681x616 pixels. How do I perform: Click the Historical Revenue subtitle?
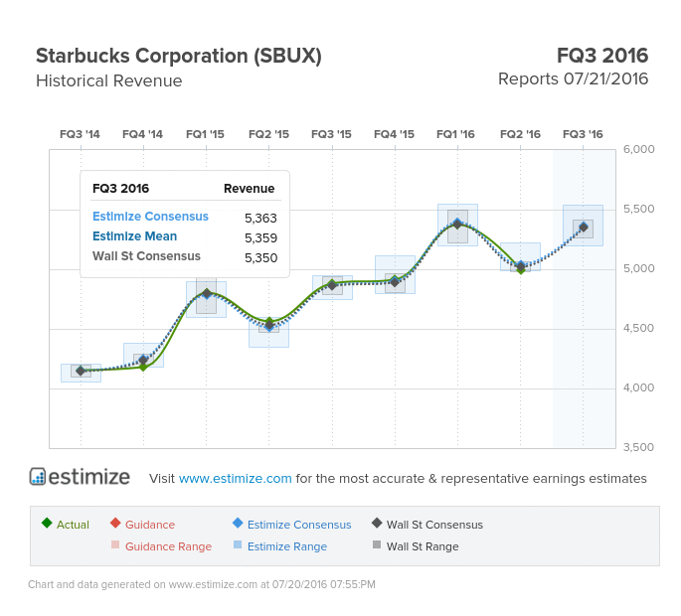(109, 80)
